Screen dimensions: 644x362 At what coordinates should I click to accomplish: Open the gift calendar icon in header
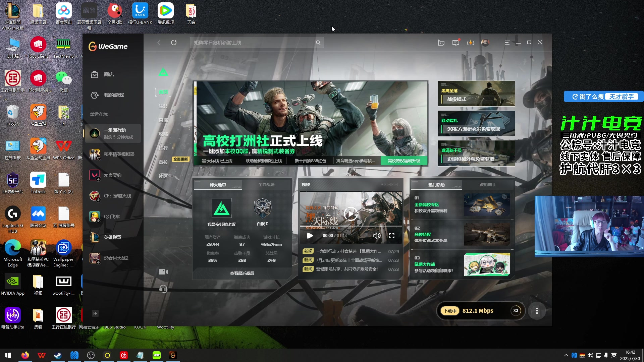[x=441, y=43]
